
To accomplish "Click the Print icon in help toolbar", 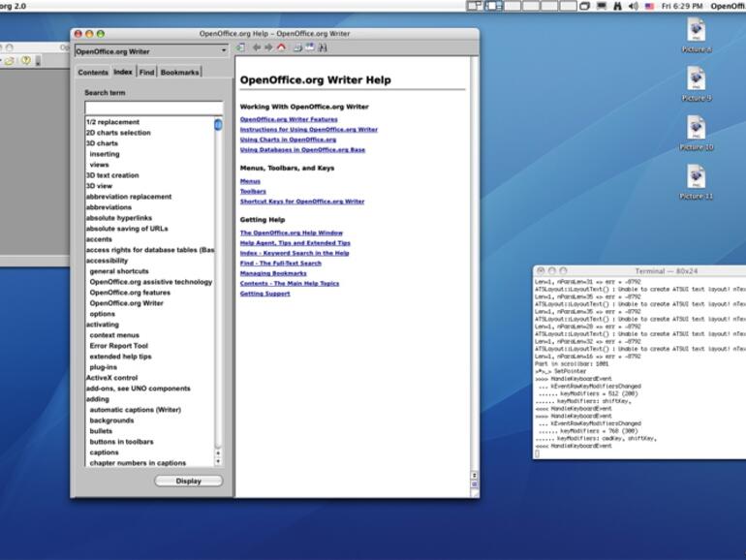I will 296,47.
